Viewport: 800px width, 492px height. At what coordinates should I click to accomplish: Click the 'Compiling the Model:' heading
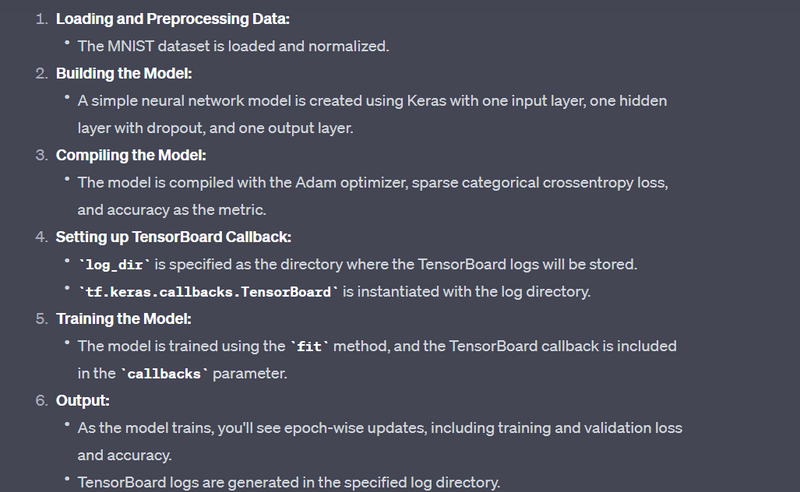pyautogui.click(x=131, y=155)
